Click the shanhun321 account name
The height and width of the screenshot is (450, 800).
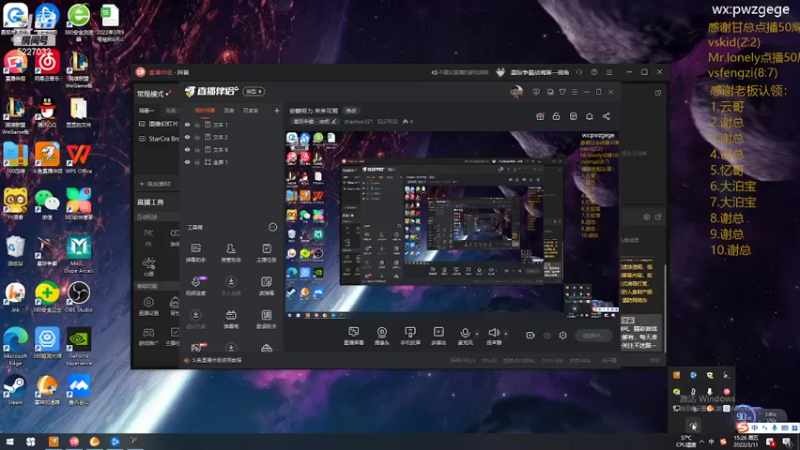coord(358,121)
